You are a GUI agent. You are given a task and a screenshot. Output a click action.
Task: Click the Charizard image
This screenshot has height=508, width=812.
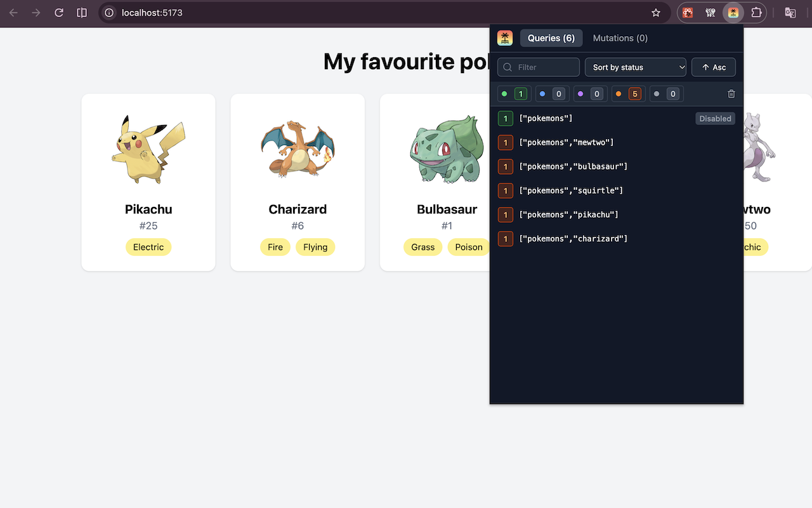tap(298, 150)
